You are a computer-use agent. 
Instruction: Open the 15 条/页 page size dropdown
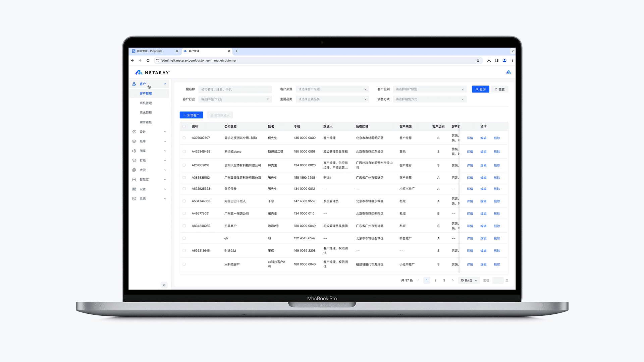pyautogui.click(x=469, y=280)
